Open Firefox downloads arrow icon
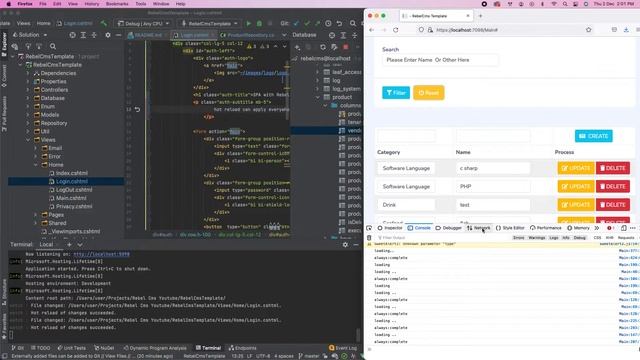Image resolution: width=640 pixels, height=360 pixels. (x=626, y=30)
